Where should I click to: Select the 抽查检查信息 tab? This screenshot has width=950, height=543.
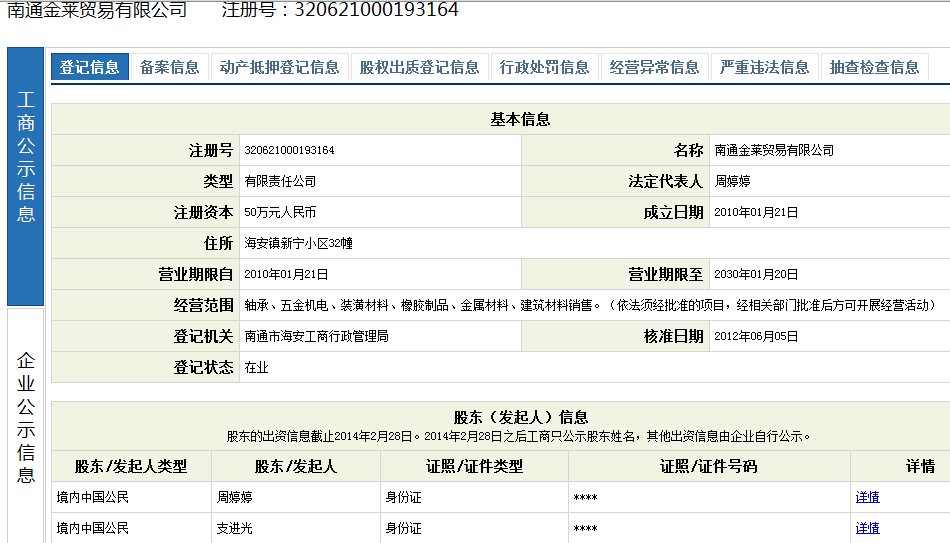click(x=875, y=67)
